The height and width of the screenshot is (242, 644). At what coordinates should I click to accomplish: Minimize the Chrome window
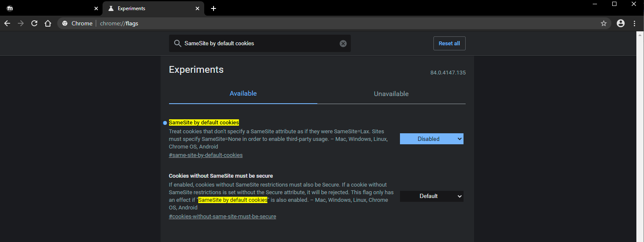(x=595, y=4)
